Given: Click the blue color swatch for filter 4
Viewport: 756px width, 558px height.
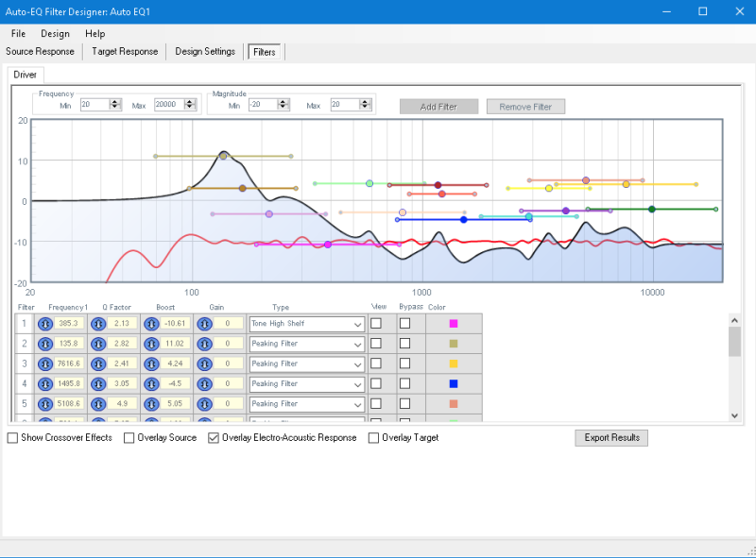Looking at the screenshot, I should pyautogui.click(x=454, y=383).
